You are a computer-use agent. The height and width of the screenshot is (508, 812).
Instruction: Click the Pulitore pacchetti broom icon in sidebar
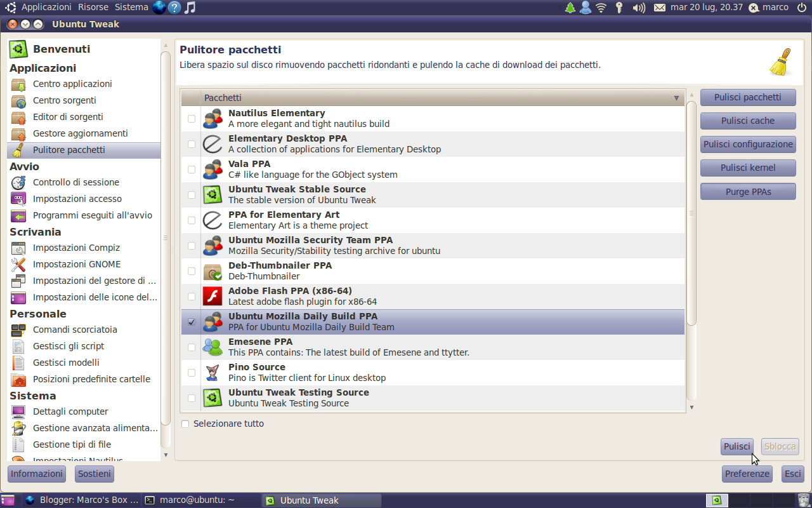tap(19, 150)
